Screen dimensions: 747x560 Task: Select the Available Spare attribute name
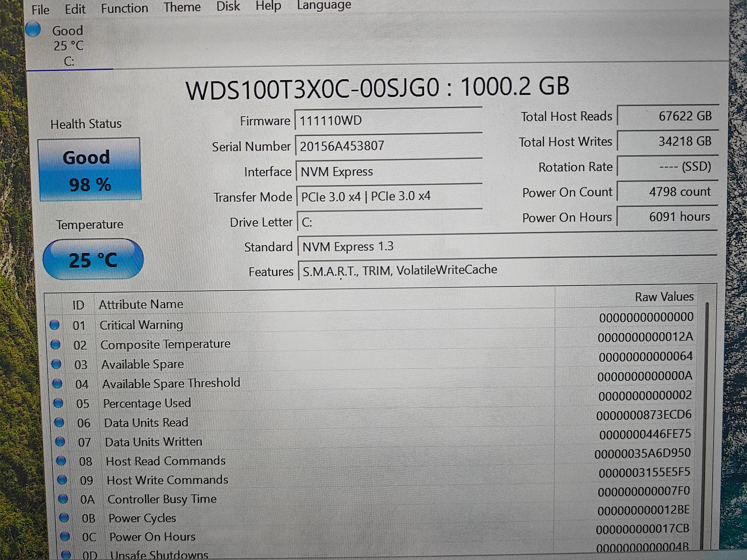pyautogui.click(x=143, y=364)
